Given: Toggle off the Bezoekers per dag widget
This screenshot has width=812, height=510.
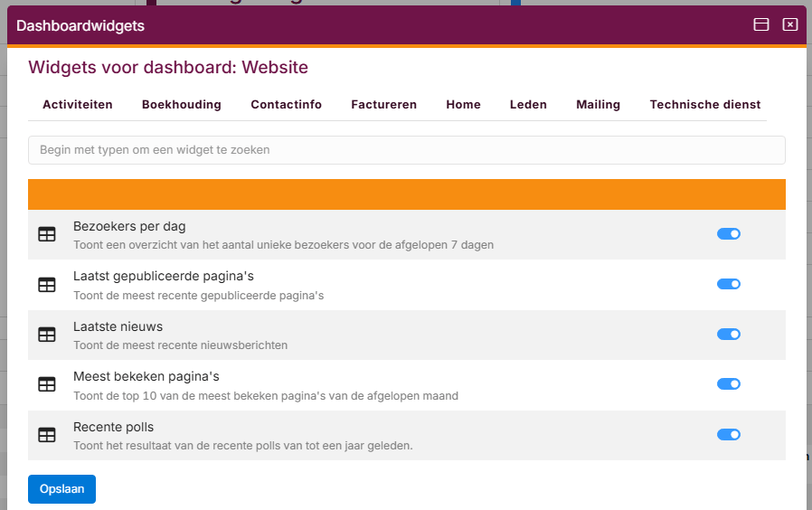Looking at the screenshot, I should pos(729,234).
